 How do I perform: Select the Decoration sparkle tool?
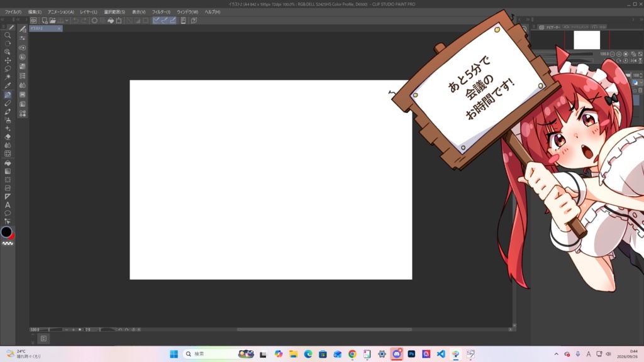click(8, 128)
